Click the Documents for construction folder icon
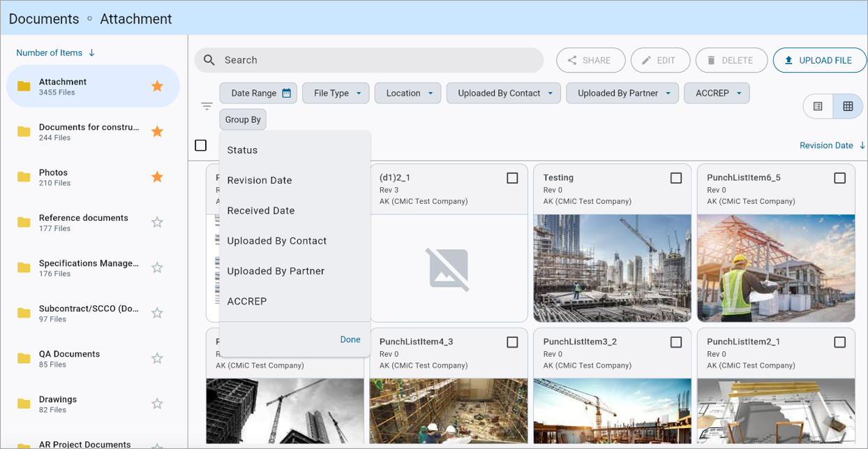The width and height of the screenshot is (868, 449). [24, 131]
